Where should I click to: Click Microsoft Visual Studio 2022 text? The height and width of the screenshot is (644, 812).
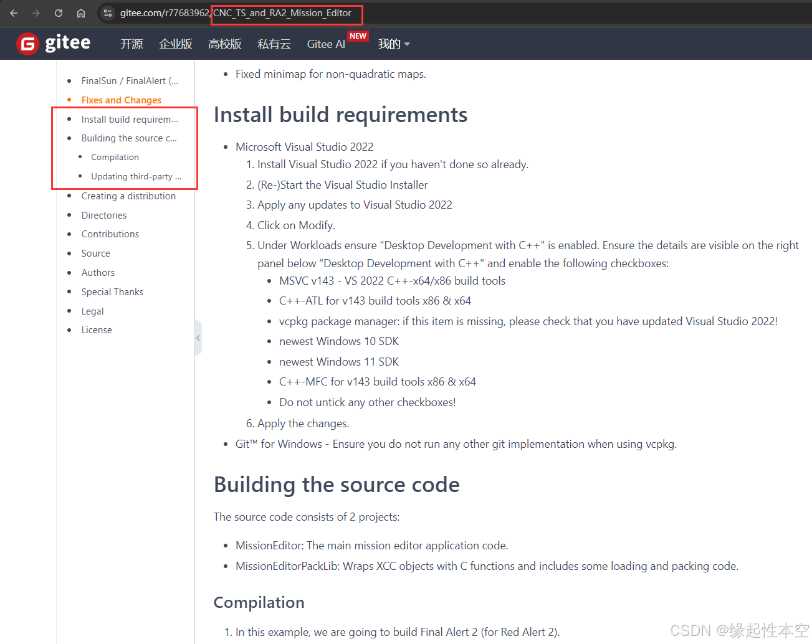pos(304,147)
